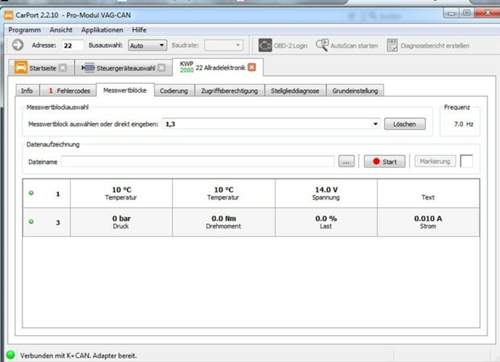Expand the Messwertblock selection dropdown arrow
This screenshot has width=500, height=362.
coord(375,124)
